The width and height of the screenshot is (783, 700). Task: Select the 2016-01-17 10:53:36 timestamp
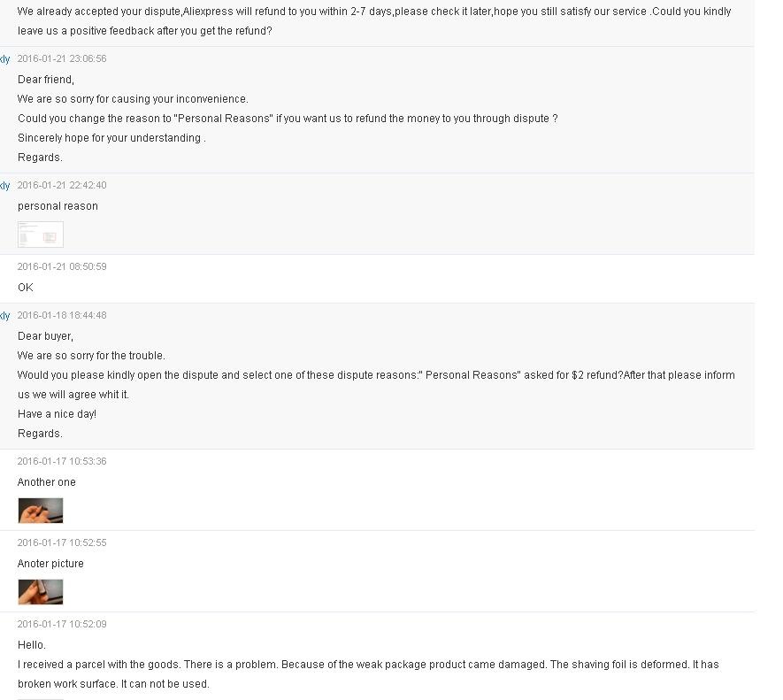(62, 461)
